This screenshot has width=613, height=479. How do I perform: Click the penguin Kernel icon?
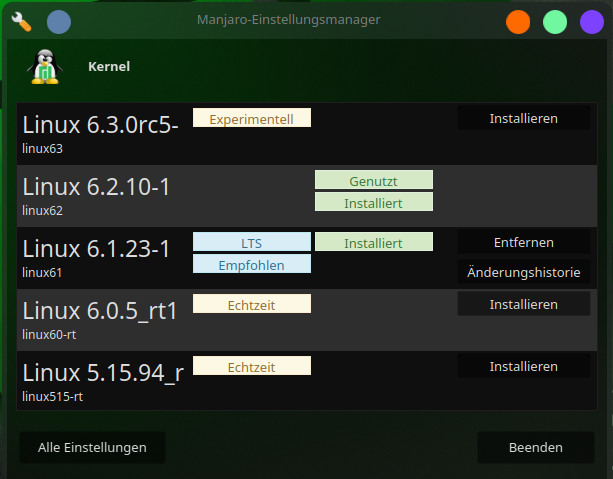click(45, 67)
